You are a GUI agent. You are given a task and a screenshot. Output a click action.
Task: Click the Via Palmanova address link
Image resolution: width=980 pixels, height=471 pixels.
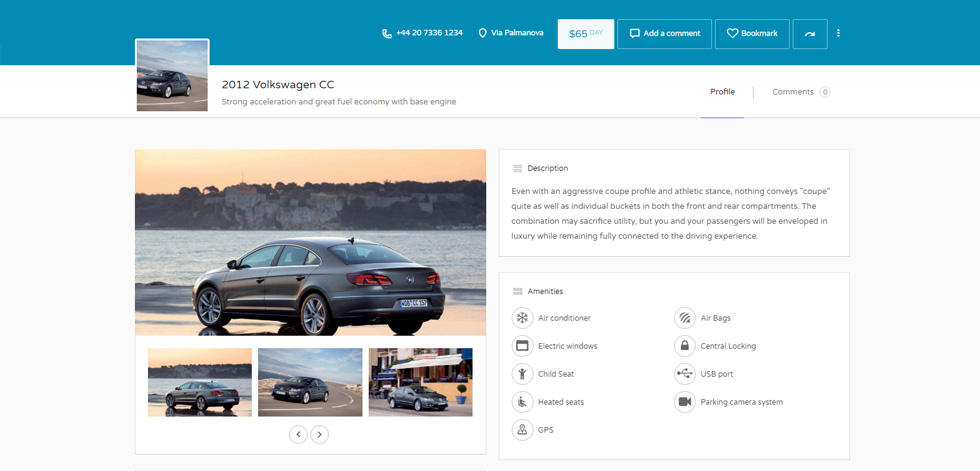[x=517, y=33]
